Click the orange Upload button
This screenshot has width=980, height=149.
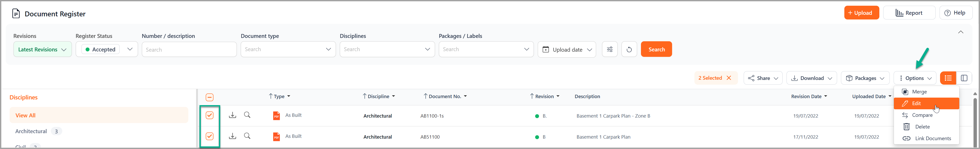coord(861,13)
